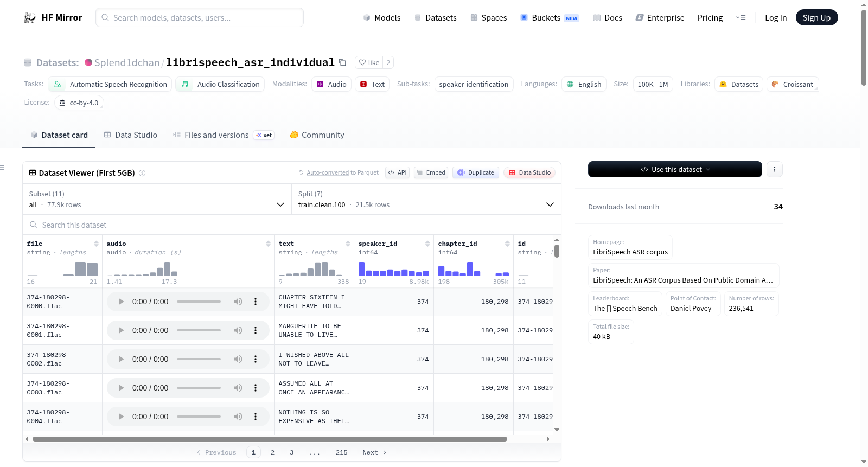
Task: Open the Enterprise page
Action: [660, 18]
